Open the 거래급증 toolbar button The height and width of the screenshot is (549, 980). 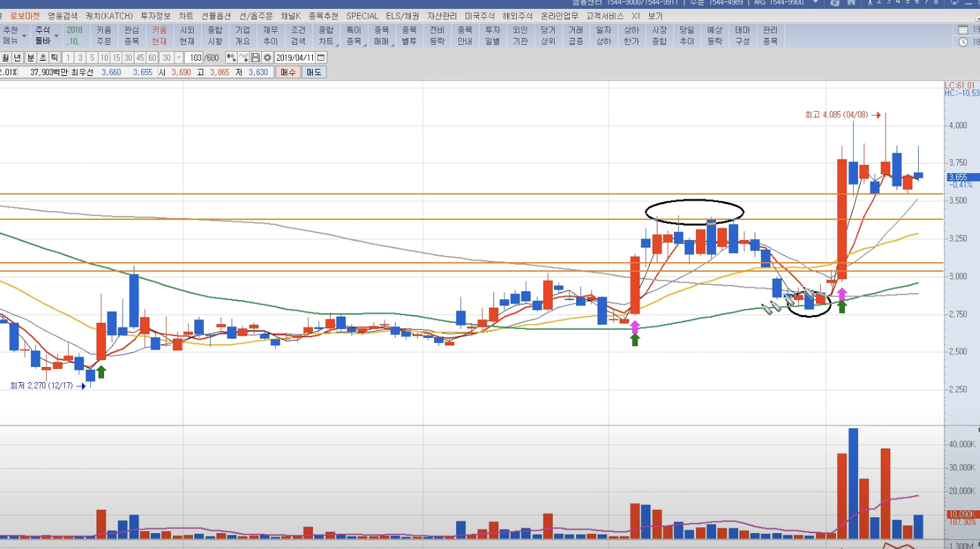click(x=575, y=36)
